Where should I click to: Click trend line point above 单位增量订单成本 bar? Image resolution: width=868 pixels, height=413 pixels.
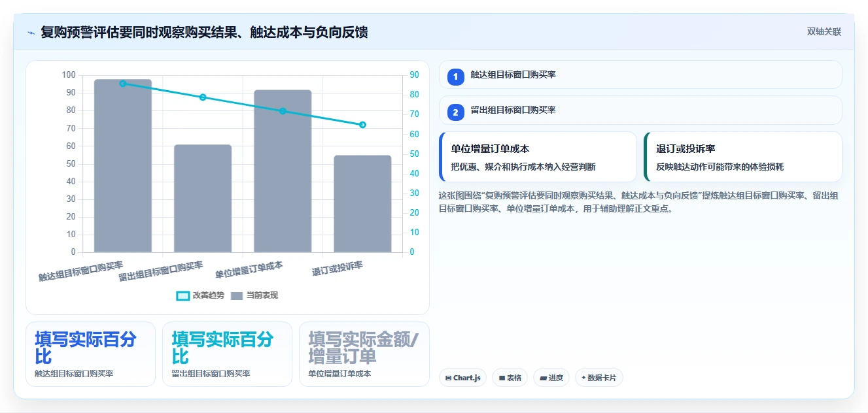coord(283,111)
